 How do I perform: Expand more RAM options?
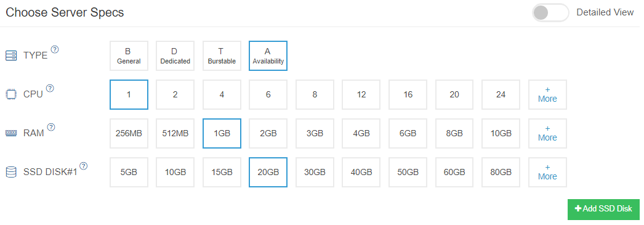[547, 133]
